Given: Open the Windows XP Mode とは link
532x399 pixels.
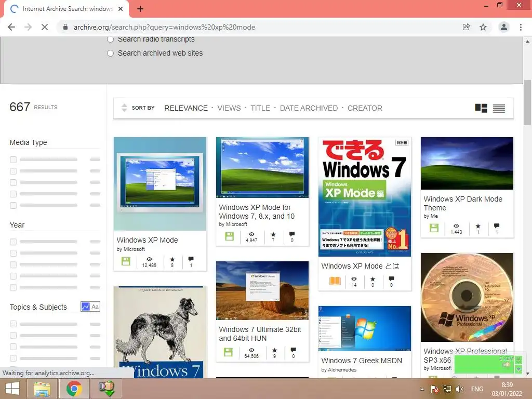Looking at the screenshot, I should [361, 266].
